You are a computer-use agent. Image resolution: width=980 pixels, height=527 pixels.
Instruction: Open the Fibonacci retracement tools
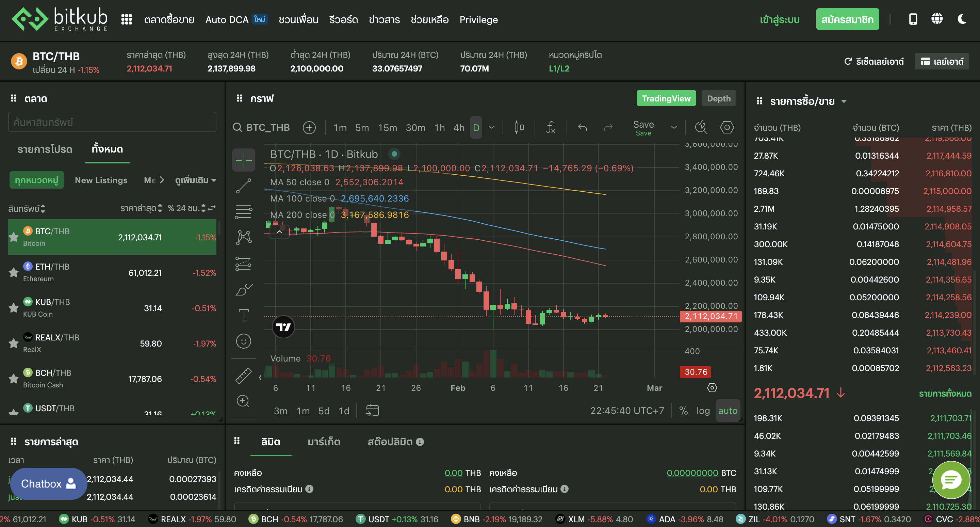point(244,211)
